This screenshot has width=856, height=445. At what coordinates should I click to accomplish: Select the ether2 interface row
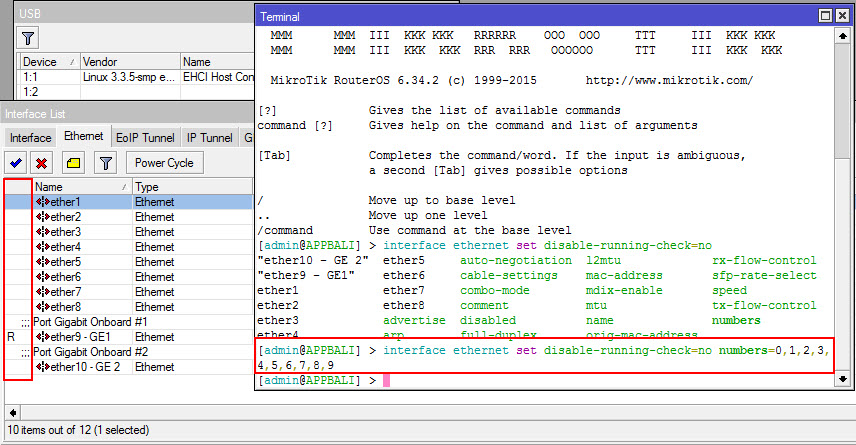point(129,217)
